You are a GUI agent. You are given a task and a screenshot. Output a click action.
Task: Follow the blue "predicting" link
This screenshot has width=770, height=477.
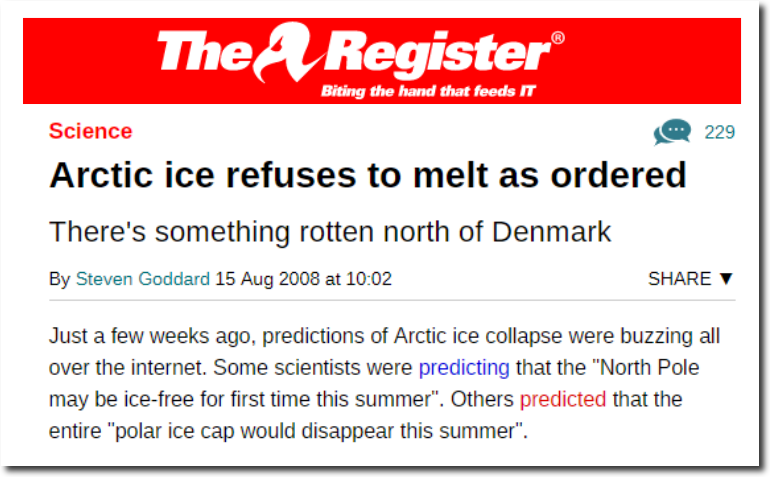[x=464, y=367]
